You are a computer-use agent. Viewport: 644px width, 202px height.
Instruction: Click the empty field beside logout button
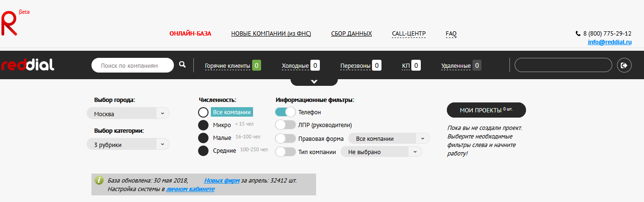pyautogui.click(x=563, y=65)
